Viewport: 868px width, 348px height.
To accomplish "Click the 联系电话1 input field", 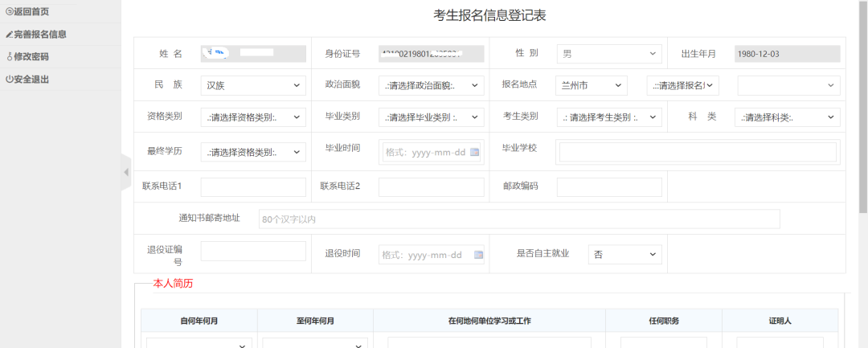I will [253, 187].
